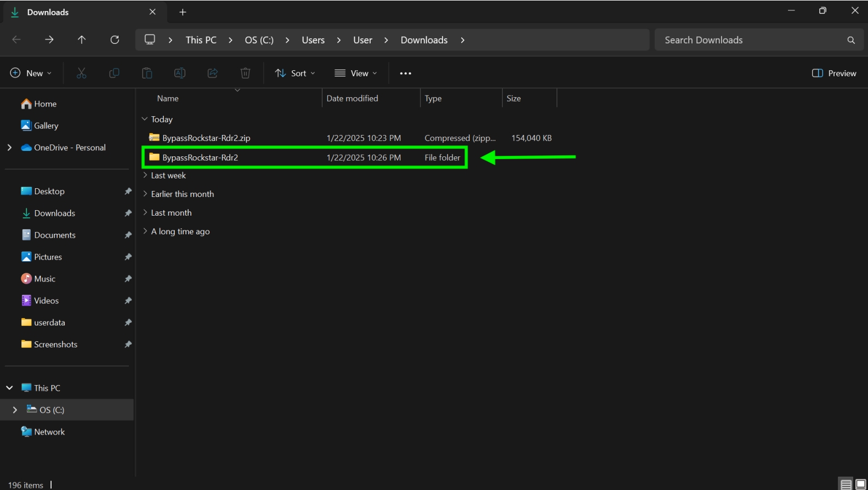Viewport: 868px width, 490px height.
Task: Go forward with the right arrow
Action: pos(49,40)
